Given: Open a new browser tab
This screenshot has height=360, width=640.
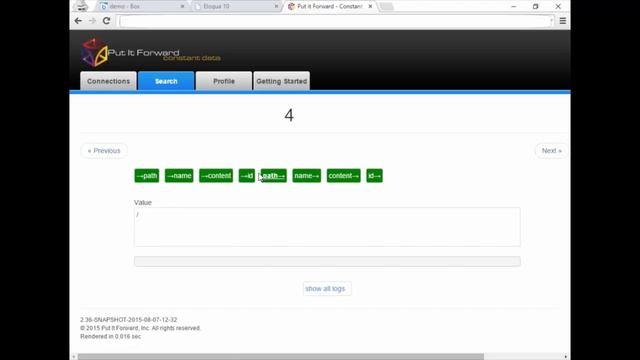Looking at the screenshot, I should pos(386,7).
